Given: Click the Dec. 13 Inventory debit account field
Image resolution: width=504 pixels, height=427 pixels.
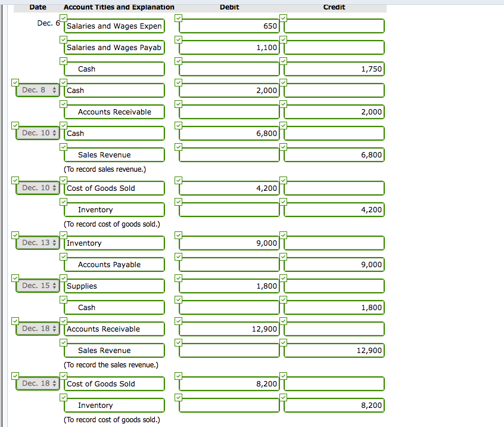Looking at the screenshot, I should coord(114,243).
